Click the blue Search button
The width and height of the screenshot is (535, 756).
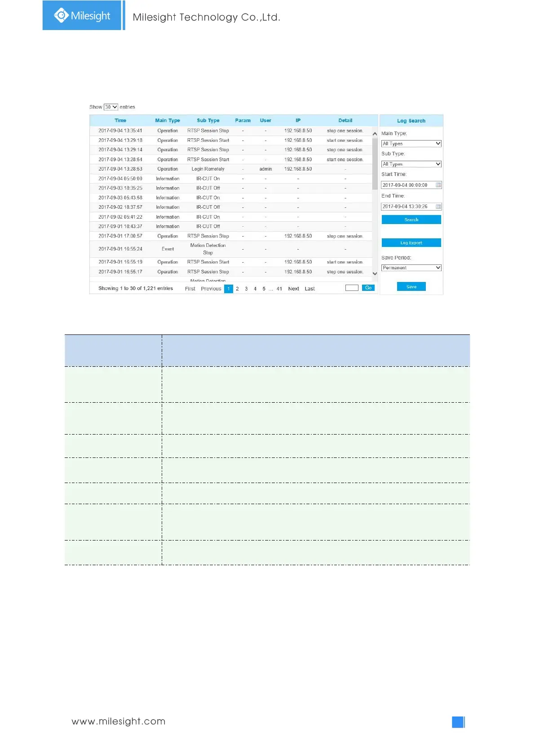[411, 220]
